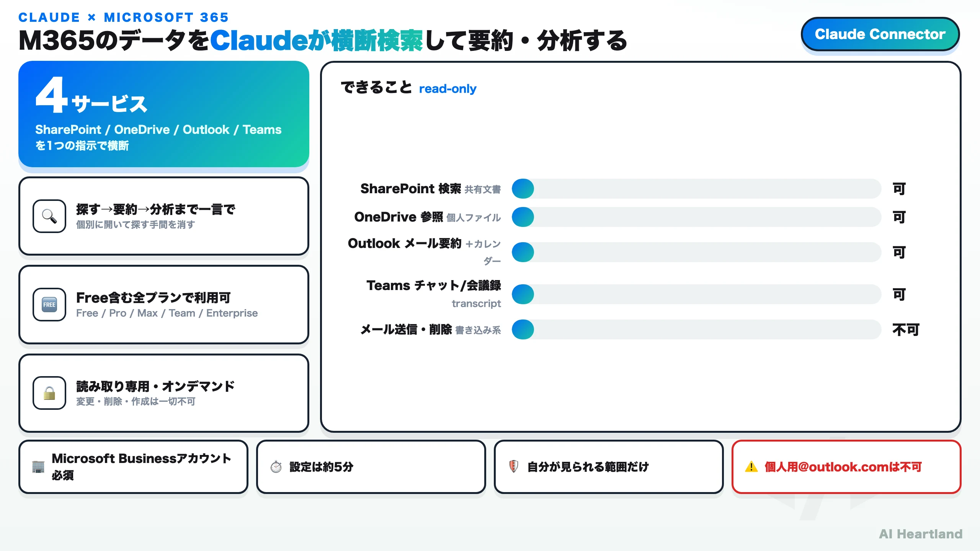Click the メール送信・削除 progress bar
This screenshot has height=551, width=980.
[697, 329]
